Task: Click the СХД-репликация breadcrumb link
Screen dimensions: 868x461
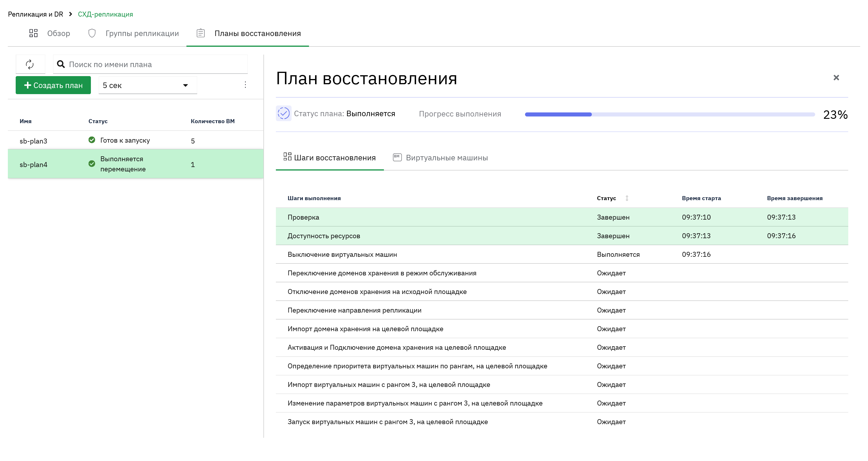Action: tap(105, 14)
